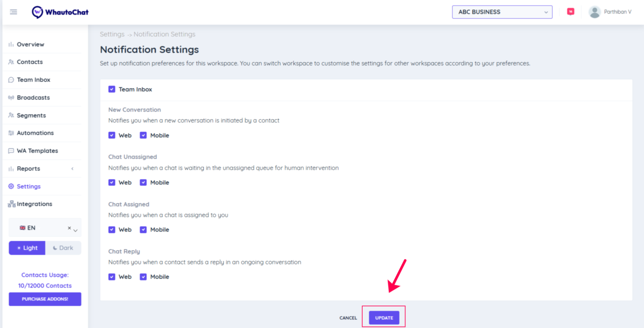The width and height of the screenshot is (644, 328).
Task: Click the notification badge showing 16
Action: click(x=570, y=11)
